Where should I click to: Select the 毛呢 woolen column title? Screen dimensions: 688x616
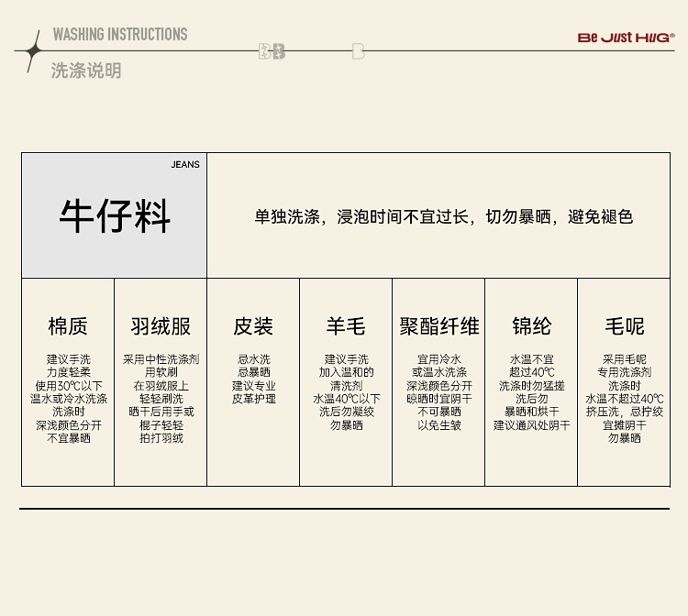click(x=624, y=326)
